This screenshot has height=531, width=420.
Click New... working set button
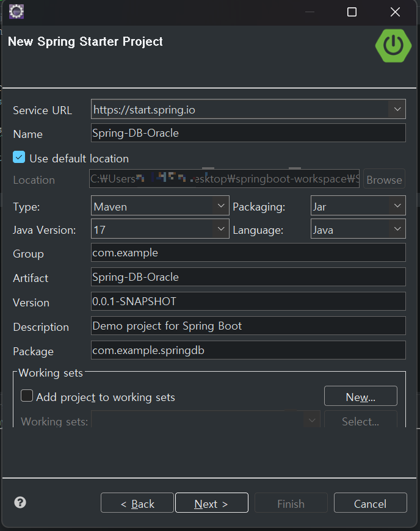coord(361,396)
